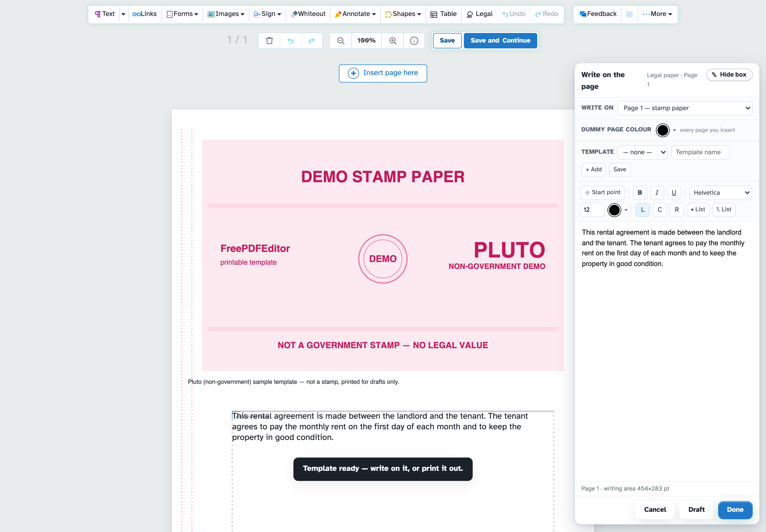Screen dimensions: 766x532
Task: Open the Sign menu
Action: pos(267,14)
